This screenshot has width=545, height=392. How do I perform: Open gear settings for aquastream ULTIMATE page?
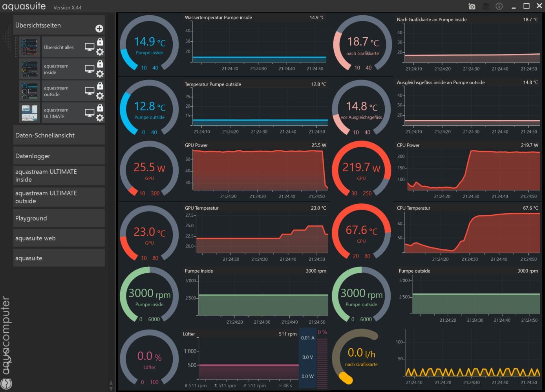pyautogui.click(x=100, y=118)
